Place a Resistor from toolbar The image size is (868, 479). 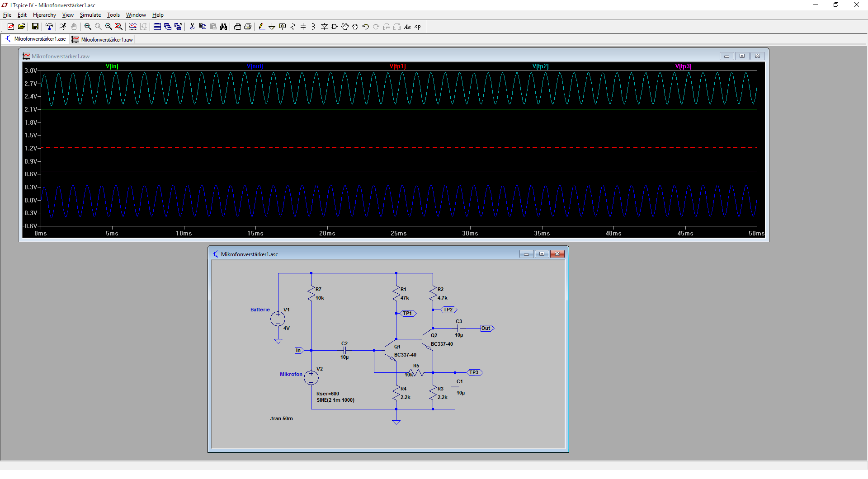click(x=293, y=27)
